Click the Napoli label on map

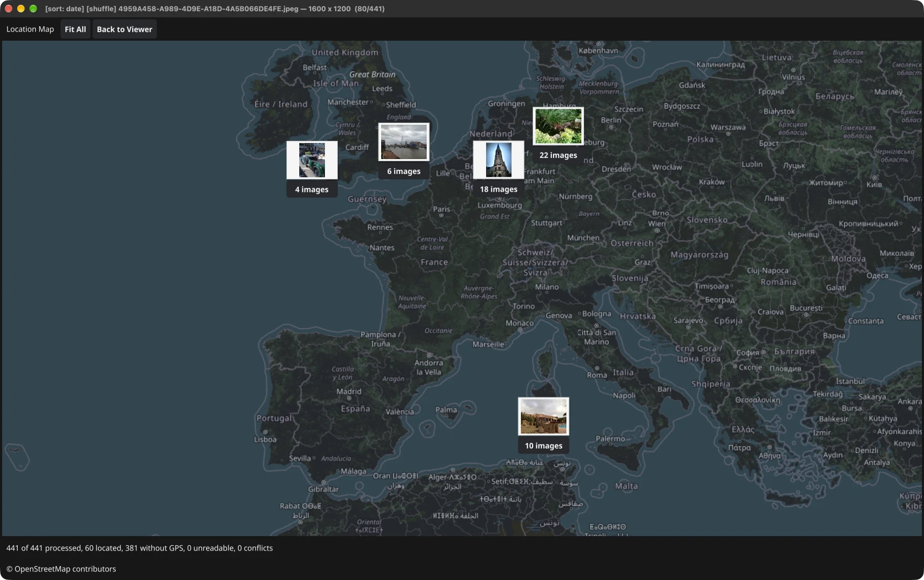[x=624, y=396]
